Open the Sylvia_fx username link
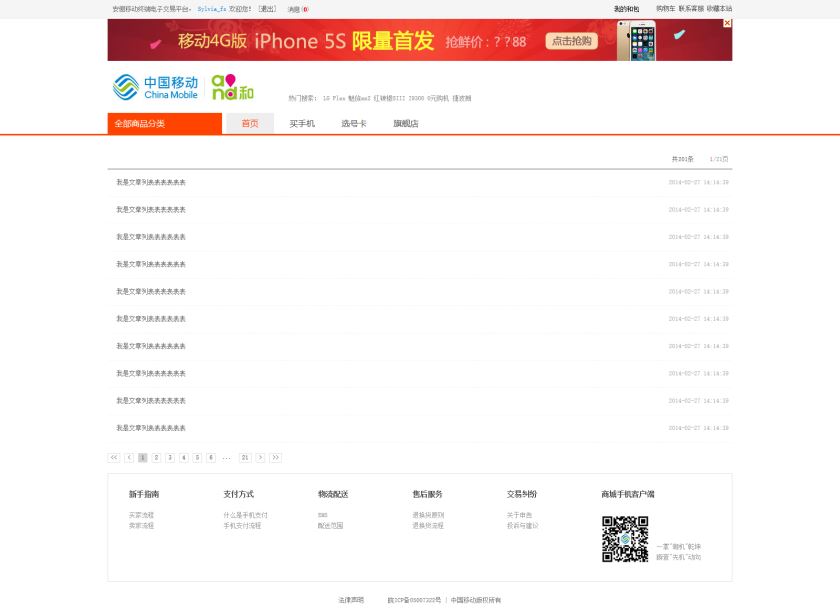 pos(212,9)
